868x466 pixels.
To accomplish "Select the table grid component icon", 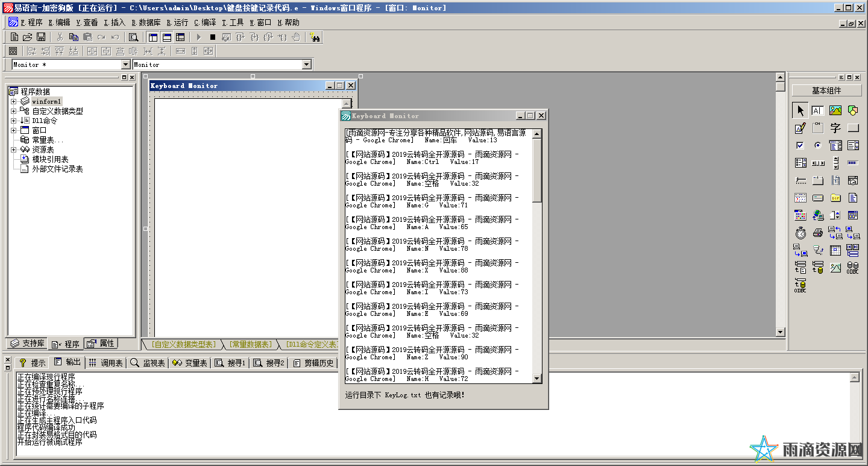I will click(835, 250).
